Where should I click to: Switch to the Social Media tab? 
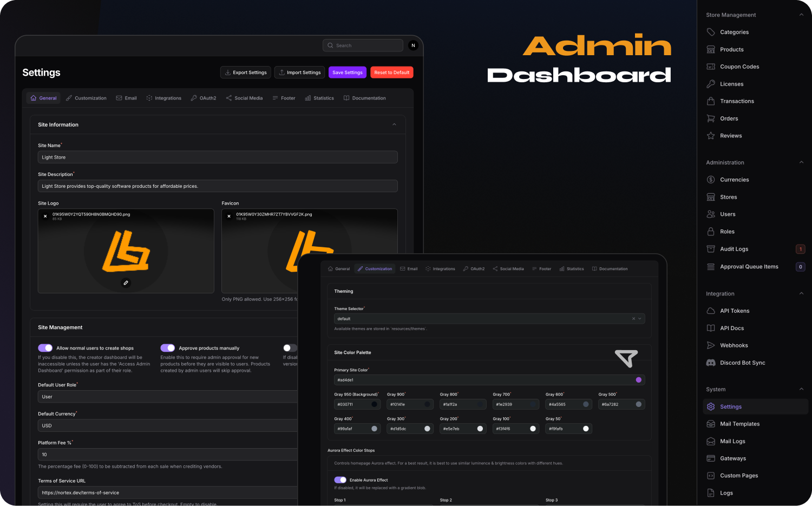(x=244, y=98)
